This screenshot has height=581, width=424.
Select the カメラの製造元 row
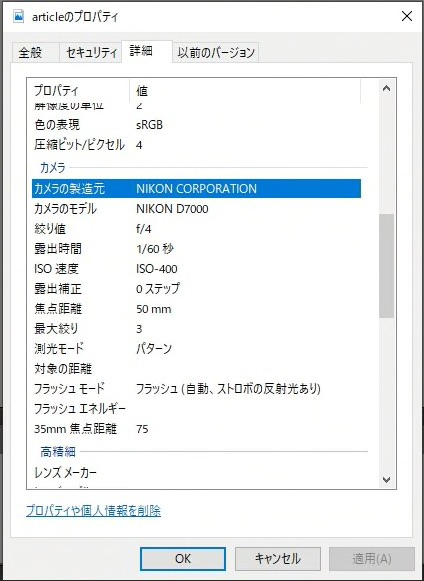[196, 189]
